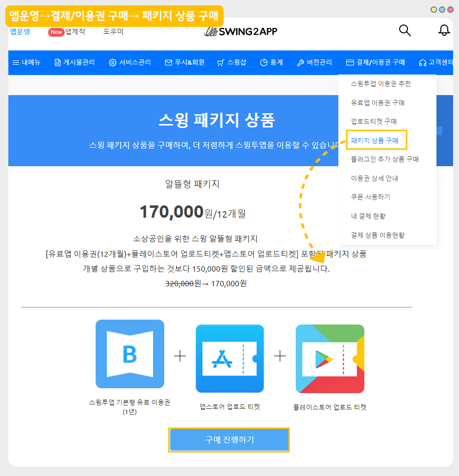The width and height of the screenshot is (459, 476).
Task: Click the 스윙 패키지 상품 heading
Action: tap(217, 120)
